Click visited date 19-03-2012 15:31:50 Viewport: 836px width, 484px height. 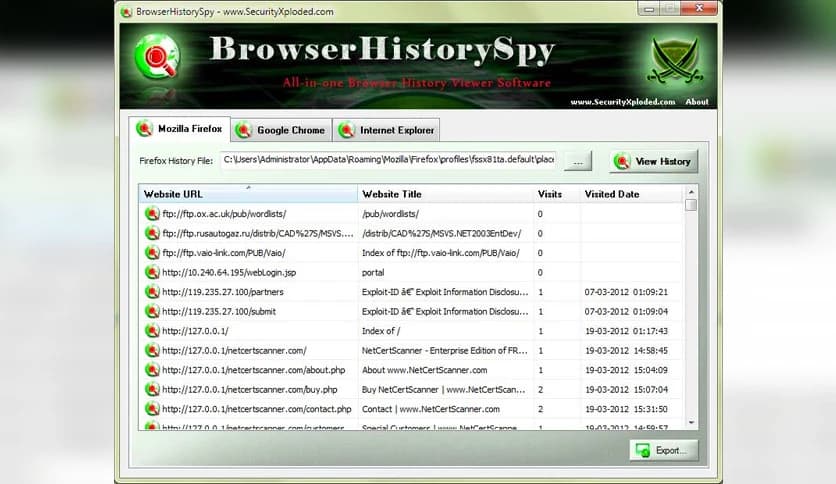click(x=626, y=409)
